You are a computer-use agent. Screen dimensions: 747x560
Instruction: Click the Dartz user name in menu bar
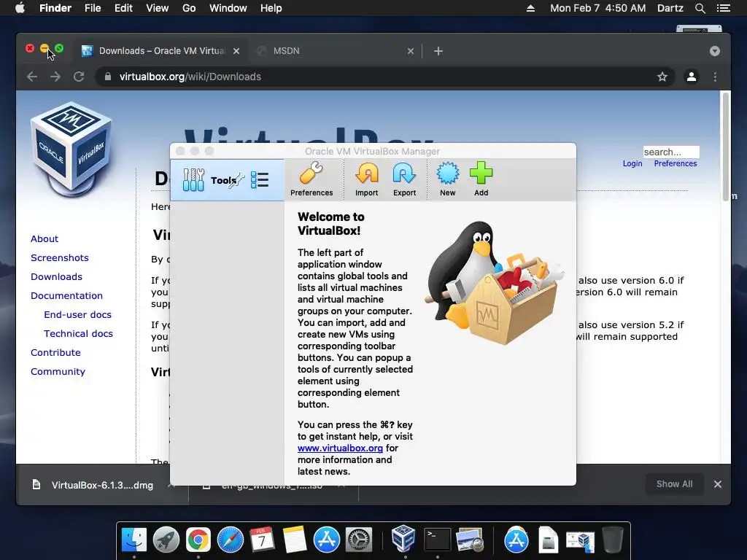(x=670, y=8)
